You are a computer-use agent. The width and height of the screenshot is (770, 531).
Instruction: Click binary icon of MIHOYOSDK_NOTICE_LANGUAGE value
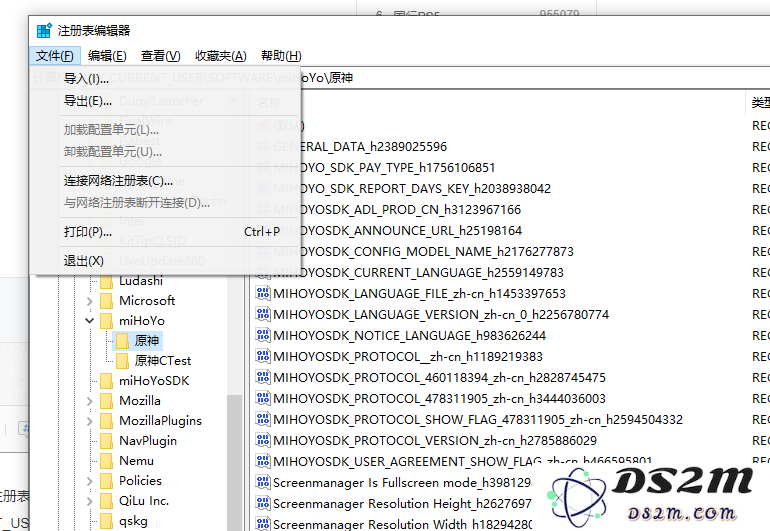263,335
